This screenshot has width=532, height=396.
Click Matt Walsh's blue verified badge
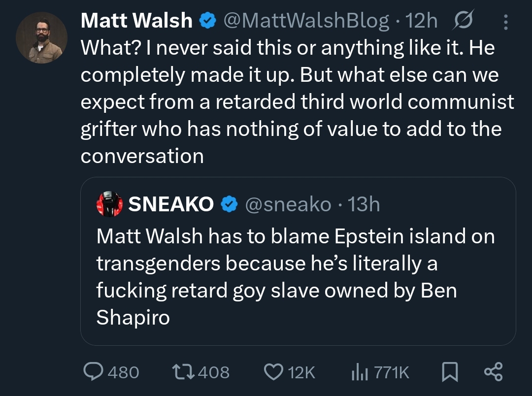[207, 21]
